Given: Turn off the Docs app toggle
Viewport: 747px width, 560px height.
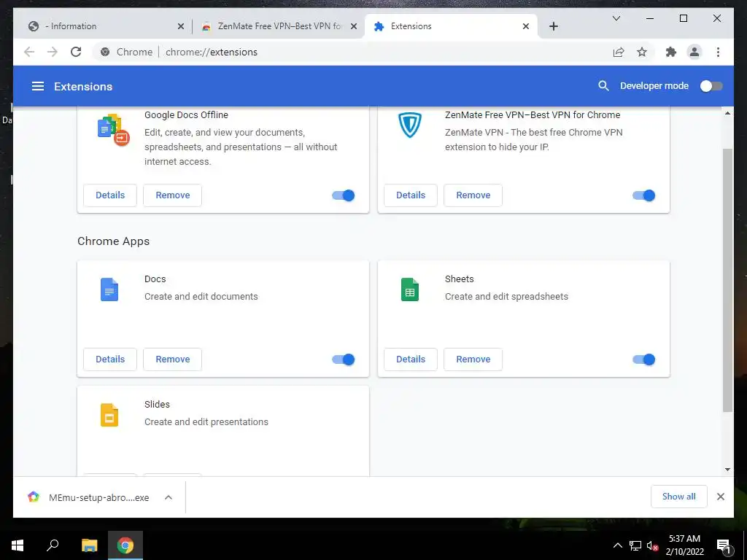Looking at the screenshot, I should [344, 359].
